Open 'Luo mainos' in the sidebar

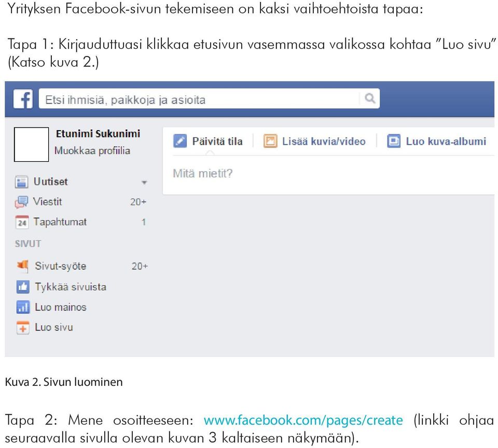coord(61,307)
